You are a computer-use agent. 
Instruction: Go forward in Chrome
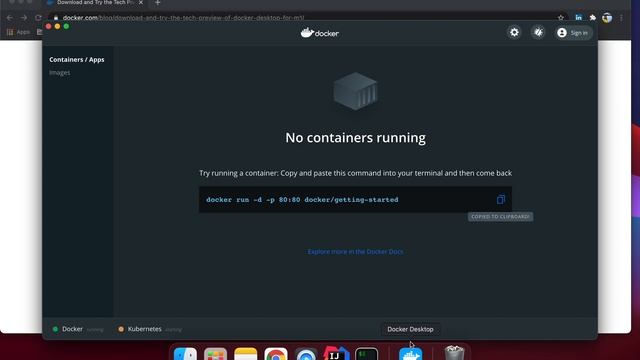point(24,18)
